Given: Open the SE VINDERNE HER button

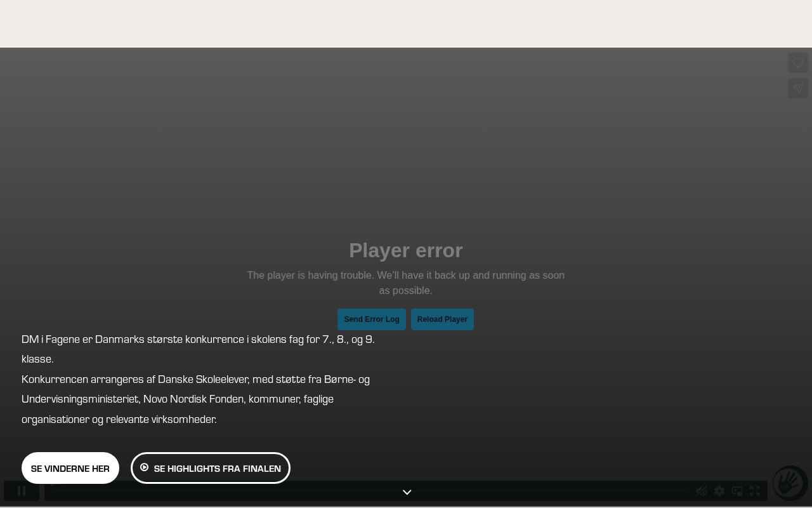Looking at the screenshot, I should click(x=70, y=468).
